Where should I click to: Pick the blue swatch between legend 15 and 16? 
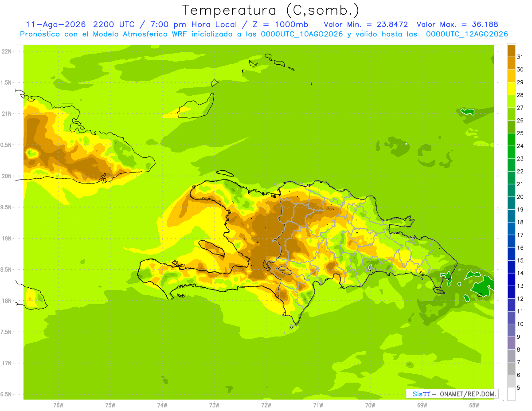(x=511, y=254)
